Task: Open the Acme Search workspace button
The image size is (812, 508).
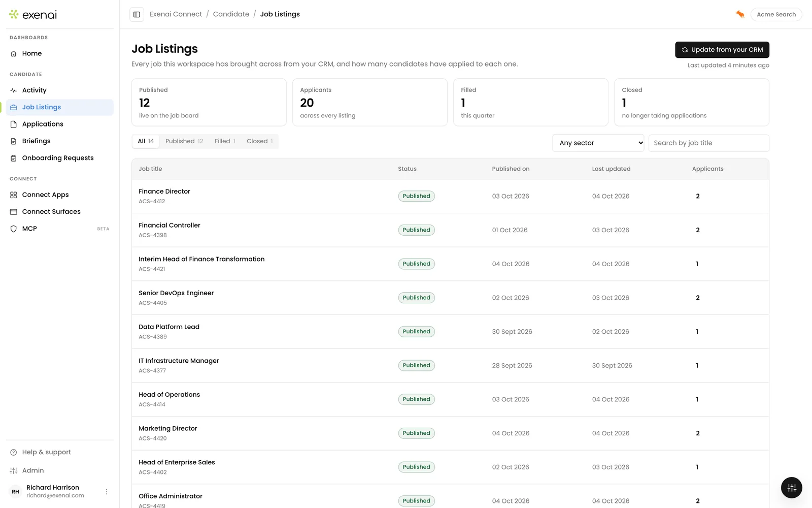Action: coord(776,14)
